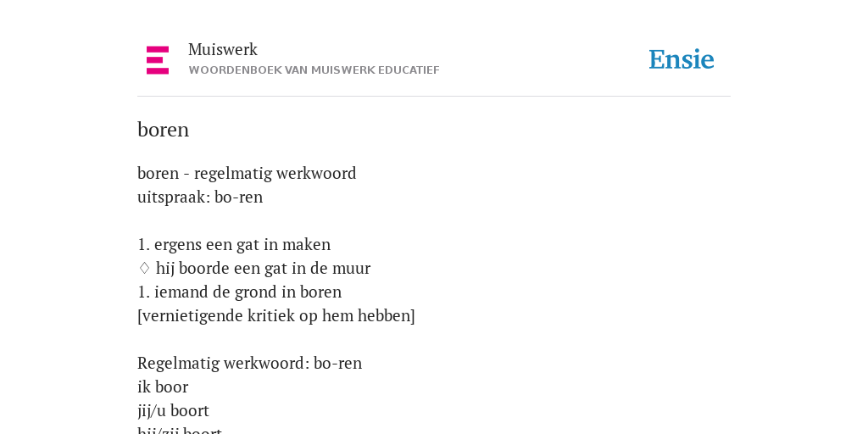Click example 'hij boorde een gat in de muur'

[x=263, y=269]
